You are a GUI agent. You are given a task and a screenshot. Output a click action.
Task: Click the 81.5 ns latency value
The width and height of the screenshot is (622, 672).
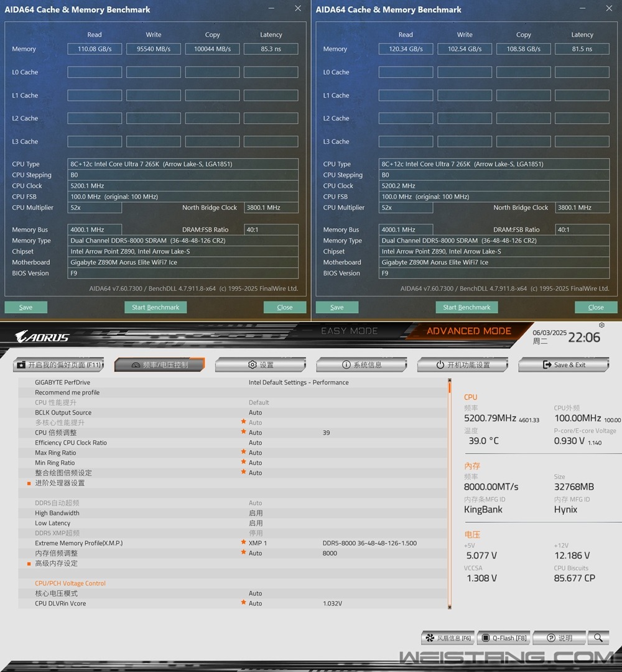point(582,49)
